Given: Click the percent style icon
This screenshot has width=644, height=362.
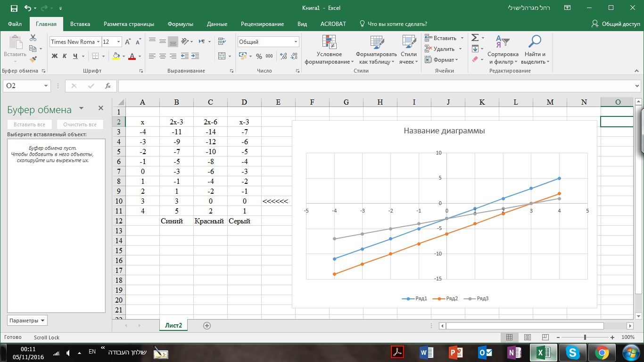Looking at the screenshot, I should click(259, 56).
